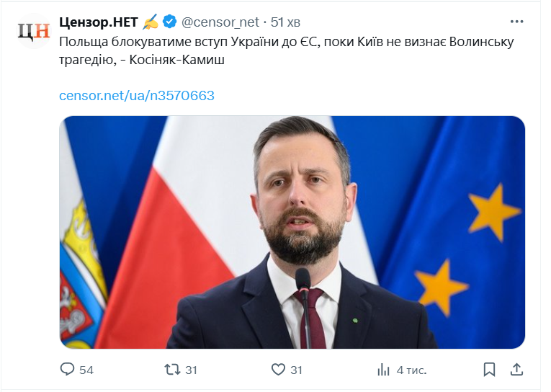Click the like count beside the heart
This screenshot has height=392, width=551.
click(x=296, y=370)
